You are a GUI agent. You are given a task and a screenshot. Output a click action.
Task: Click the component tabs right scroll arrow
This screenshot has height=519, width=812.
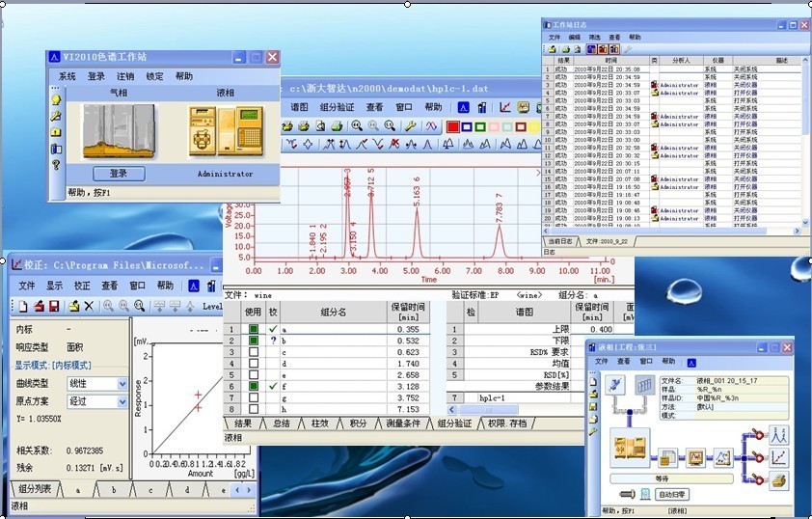tap(250, 490)
